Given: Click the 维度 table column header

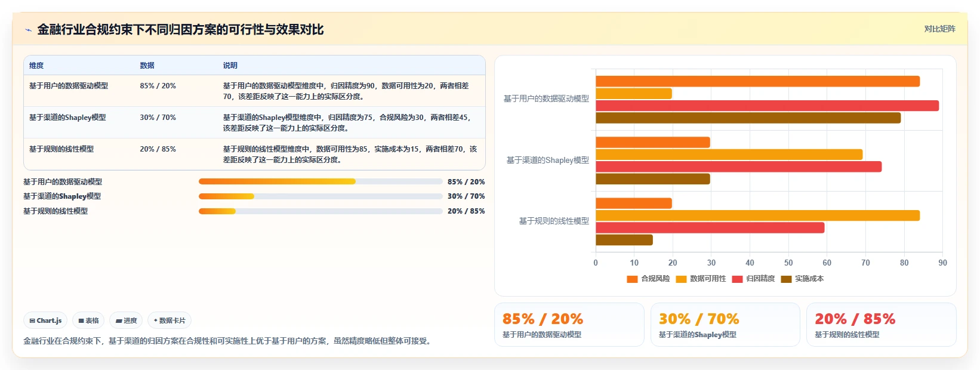Looking at the screenshot, I should point(36,66).
